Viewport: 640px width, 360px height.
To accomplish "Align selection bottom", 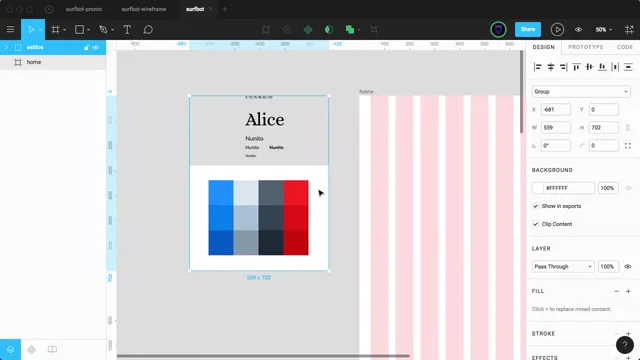I will [x=602, y=67].
